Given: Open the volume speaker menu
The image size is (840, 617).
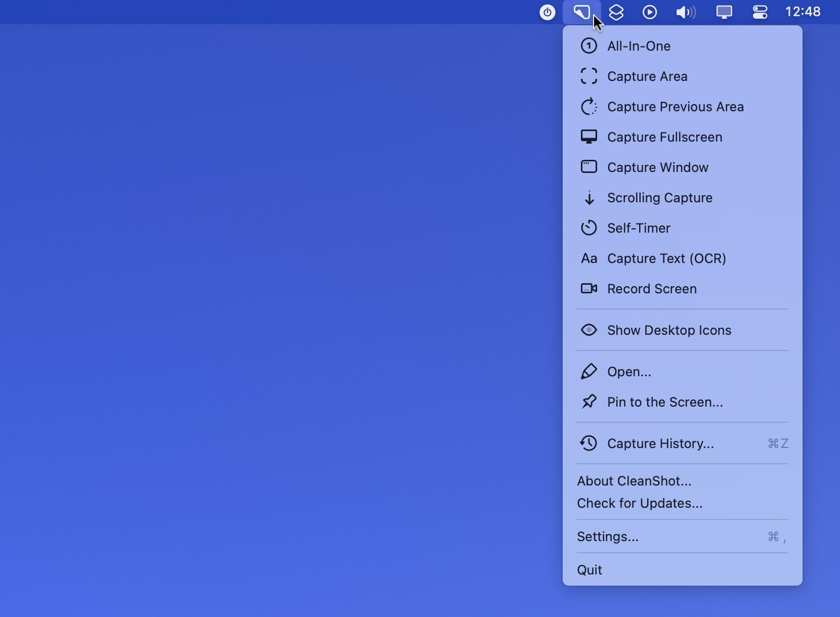Looking at the screenshot, I should pos(686,12).
